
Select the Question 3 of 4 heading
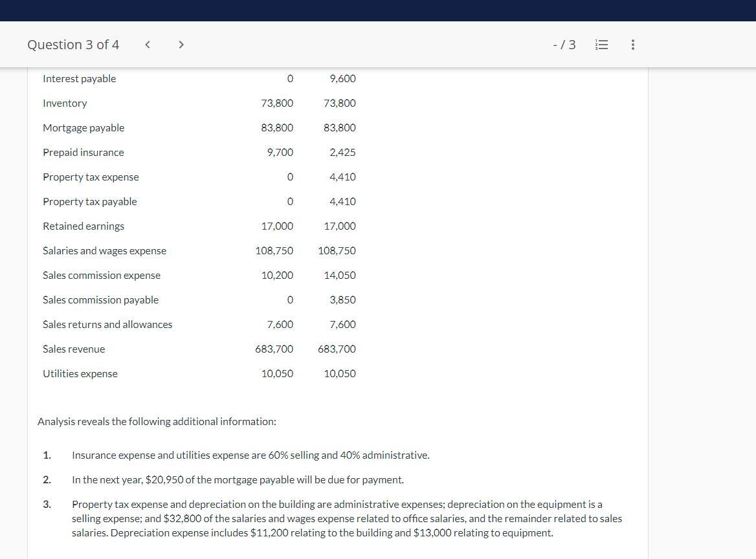tap(73, 45)
